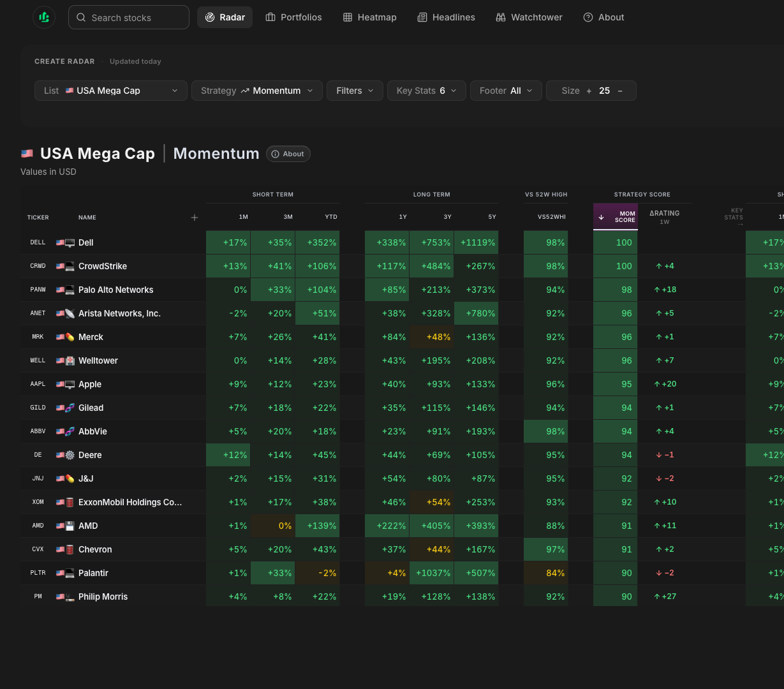This screenshot has width=784, height=689.
Task: Go to the Headlines tab
Action: (446, 17)
